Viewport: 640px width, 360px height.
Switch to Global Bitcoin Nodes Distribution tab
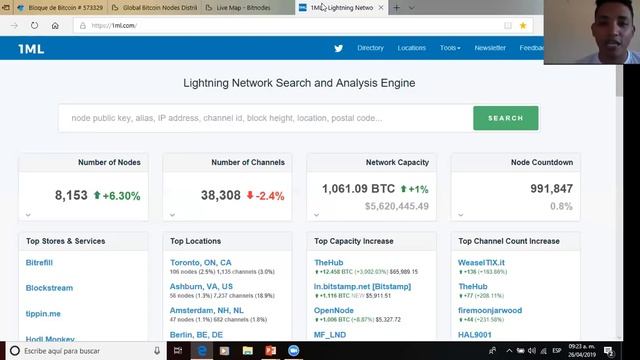click(x=154, y=7)
